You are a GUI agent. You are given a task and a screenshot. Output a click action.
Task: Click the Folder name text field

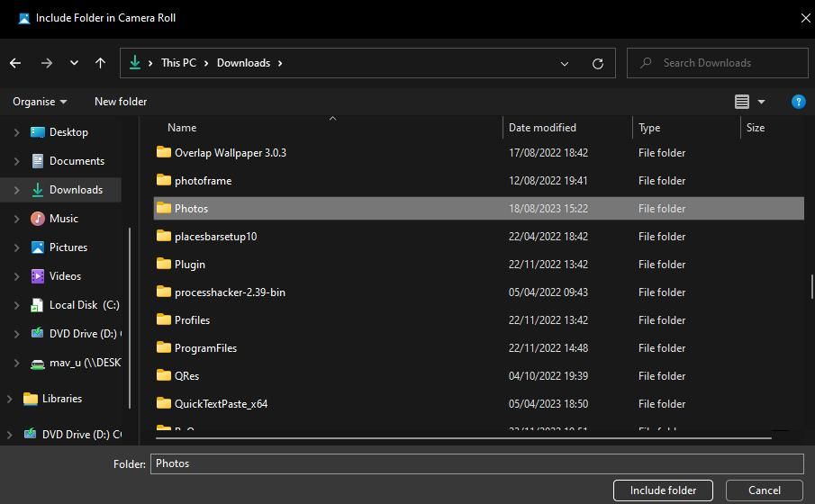[x=476, y=463]
